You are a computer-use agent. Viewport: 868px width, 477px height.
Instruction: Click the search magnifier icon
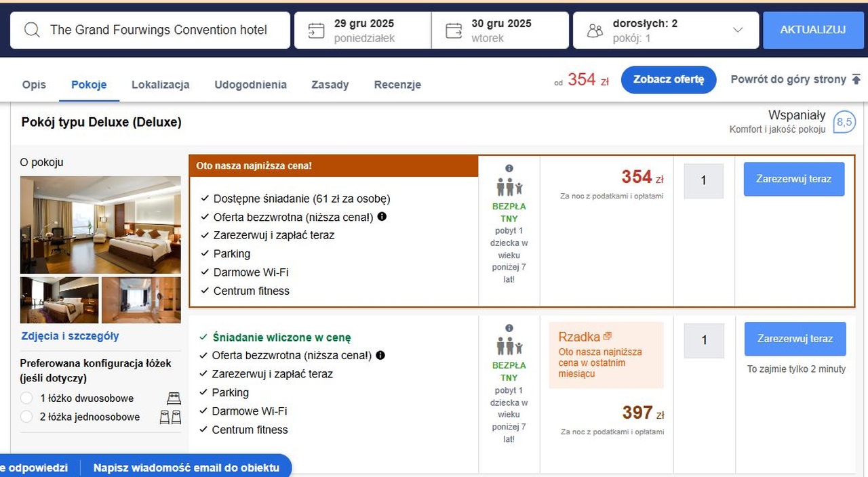[x=32, y=30]
